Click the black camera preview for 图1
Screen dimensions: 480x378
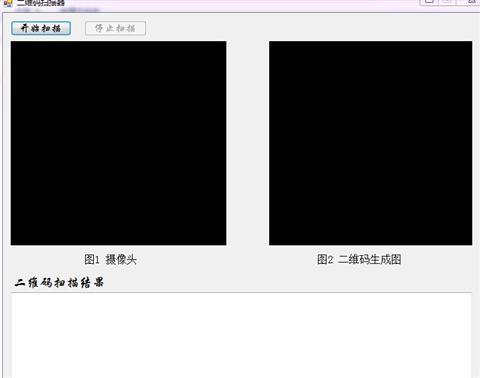click(x=118, y=143)
